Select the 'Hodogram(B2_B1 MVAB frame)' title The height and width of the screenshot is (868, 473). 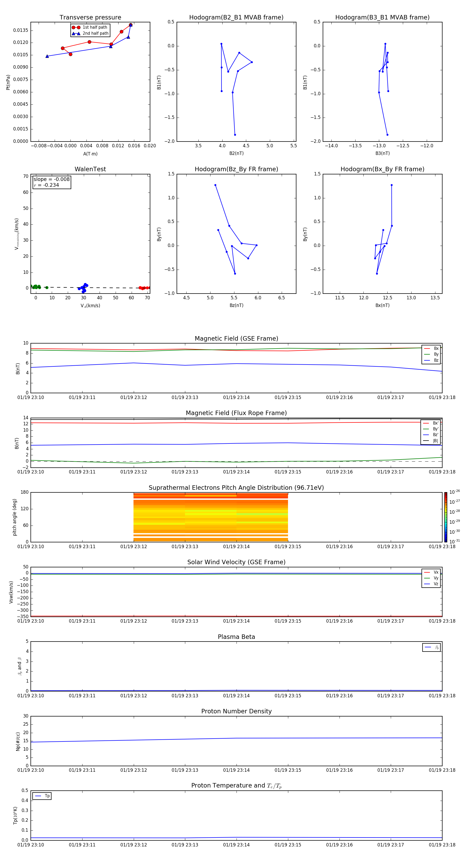click(236, 17)
